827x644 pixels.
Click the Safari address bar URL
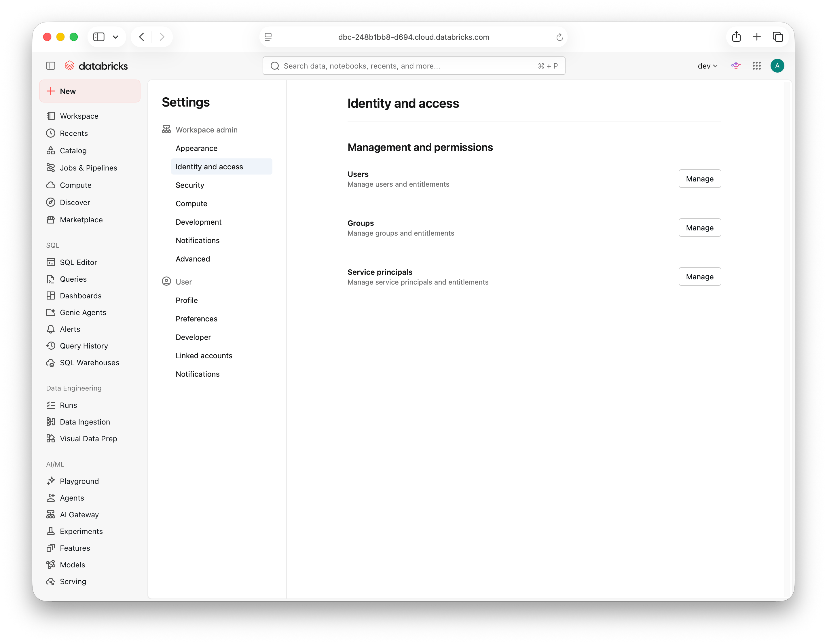tap(413, 37)
